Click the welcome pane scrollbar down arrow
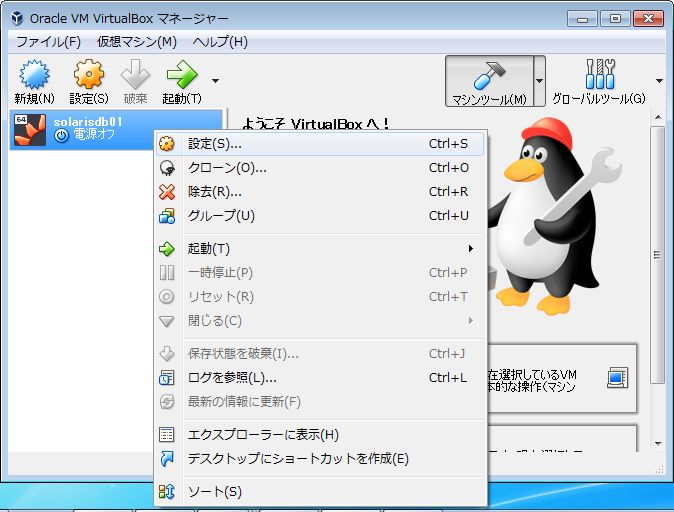674x512 pixels. coord(658,443)
